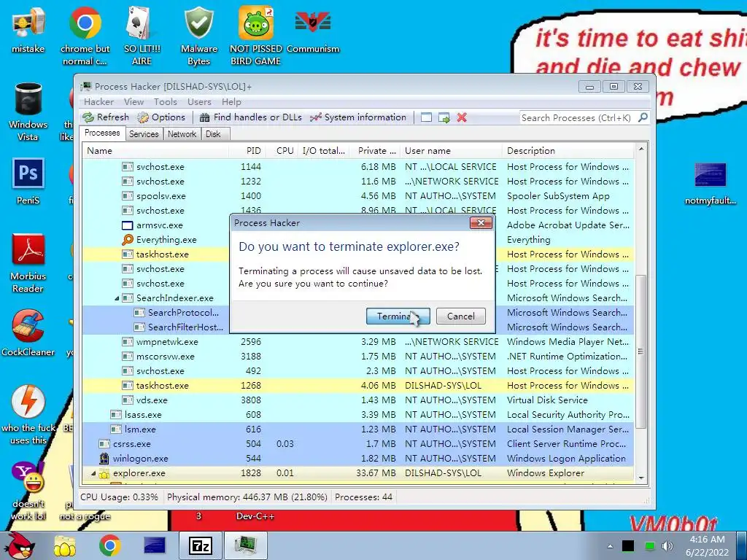Switch to the Network tab
This screenshot has height=560, width=747.
(182, 134)
